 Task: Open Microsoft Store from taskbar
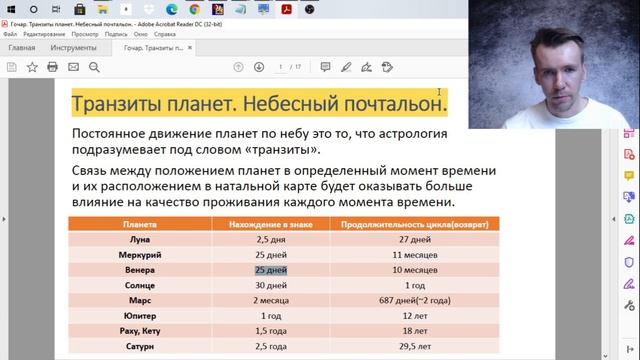pos(80,9)
